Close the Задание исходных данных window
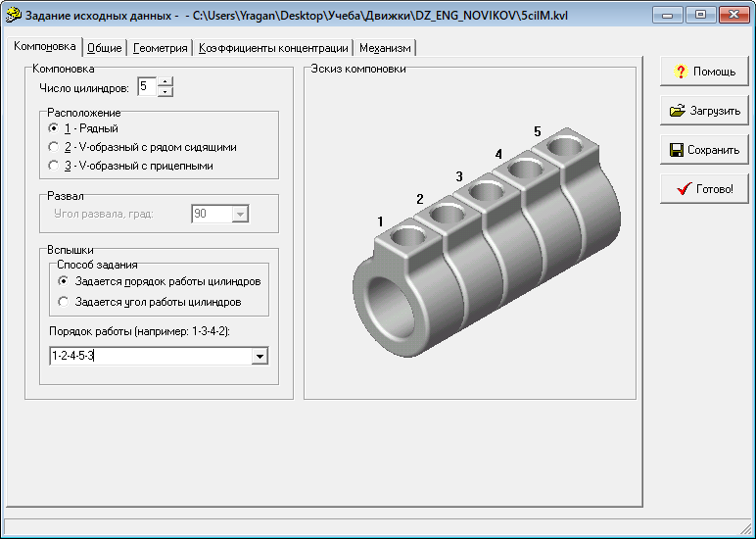This screenshot has height=539, width=756. coord(733,15)
